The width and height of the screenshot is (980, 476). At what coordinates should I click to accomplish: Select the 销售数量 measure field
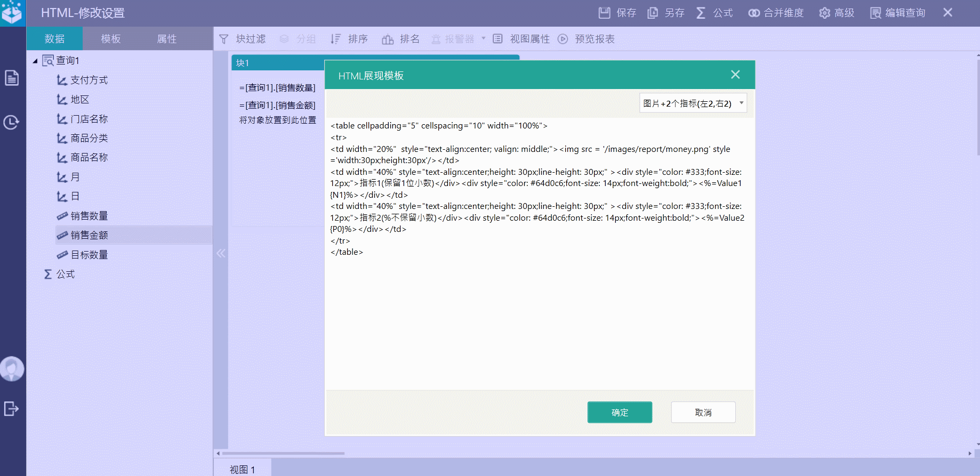82,216
